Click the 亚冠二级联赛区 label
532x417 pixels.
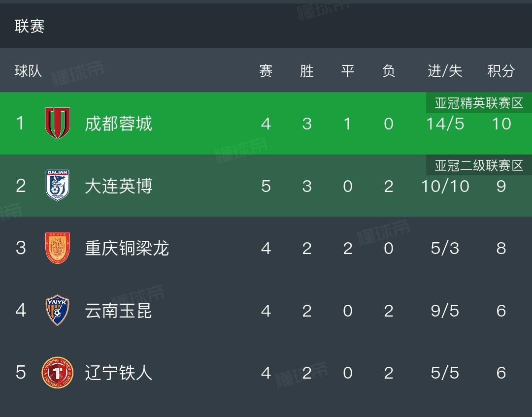click(x=479, y=165)
